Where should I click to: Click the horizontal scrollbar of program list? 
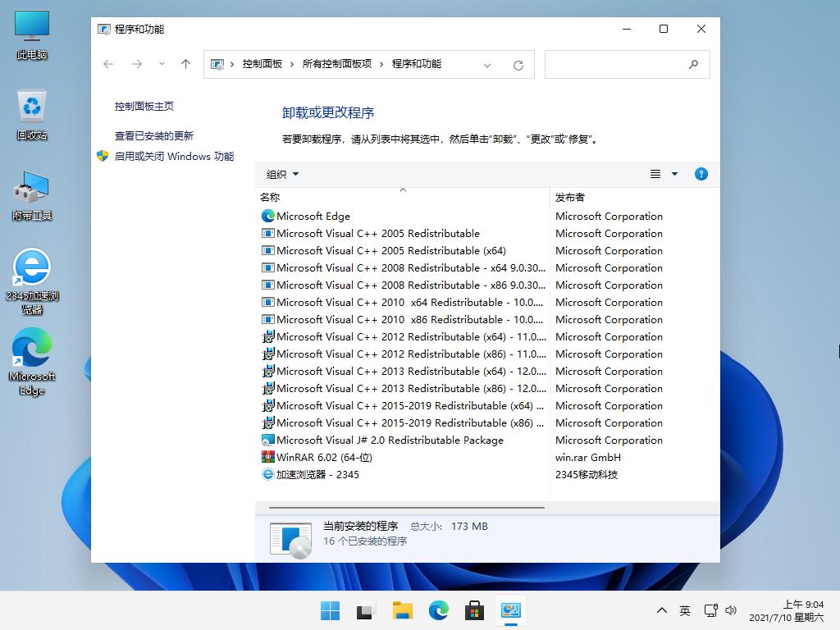coord(407,507)
